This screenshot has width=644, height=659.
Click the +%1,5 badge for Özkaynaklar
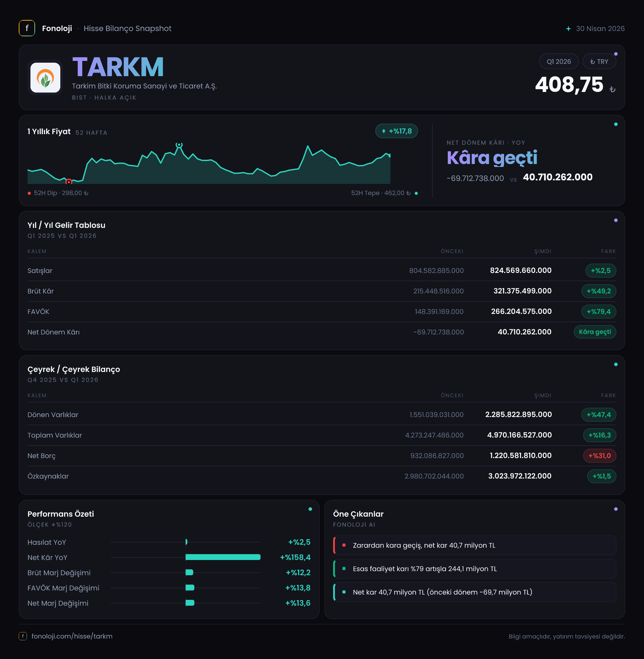[601, 476]
